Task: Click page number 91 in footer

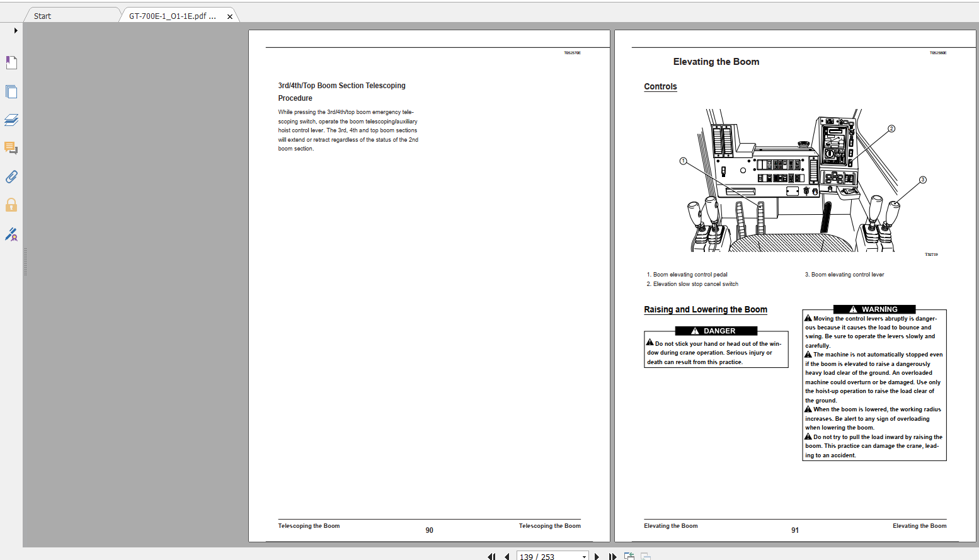Action: (x=795, y=530)
